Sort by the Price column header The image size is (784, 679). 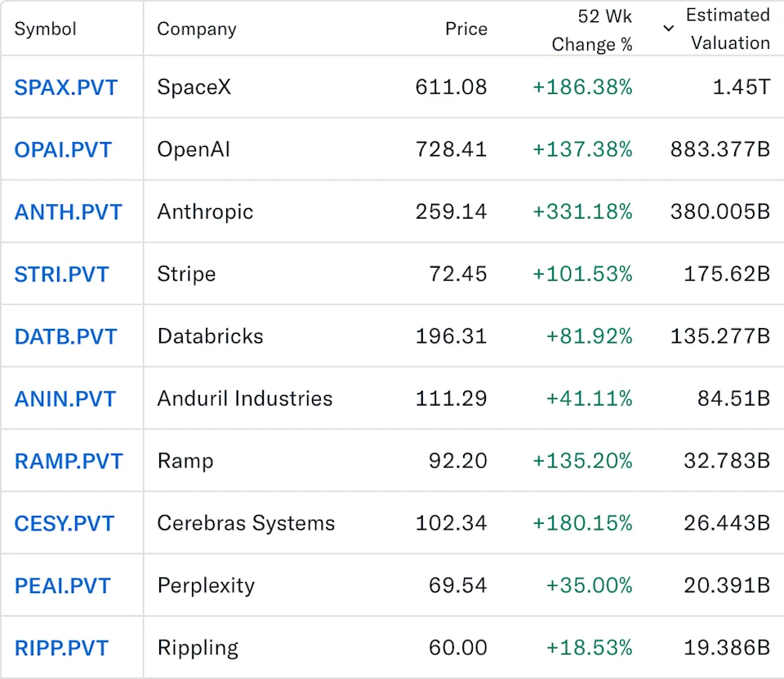pyautogui.click(x=465, y=29)
